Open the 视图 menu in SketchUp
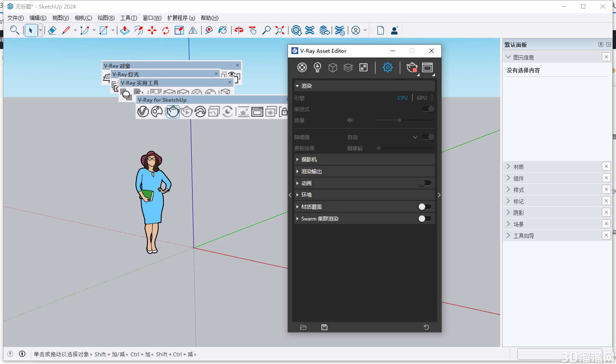The image size is (616, 364). pyautogui.click(x=60, y=18)
